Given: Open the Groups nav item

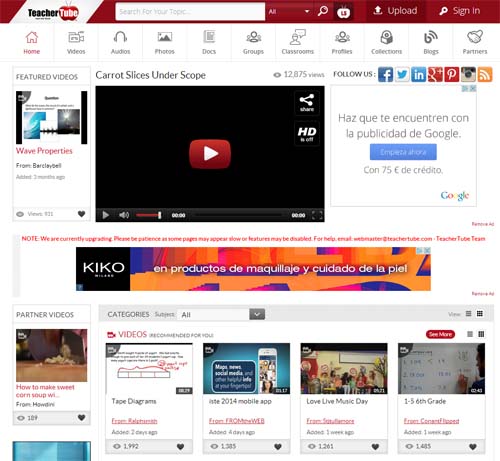Looking at the screenshot, I should tap(253, 42).
